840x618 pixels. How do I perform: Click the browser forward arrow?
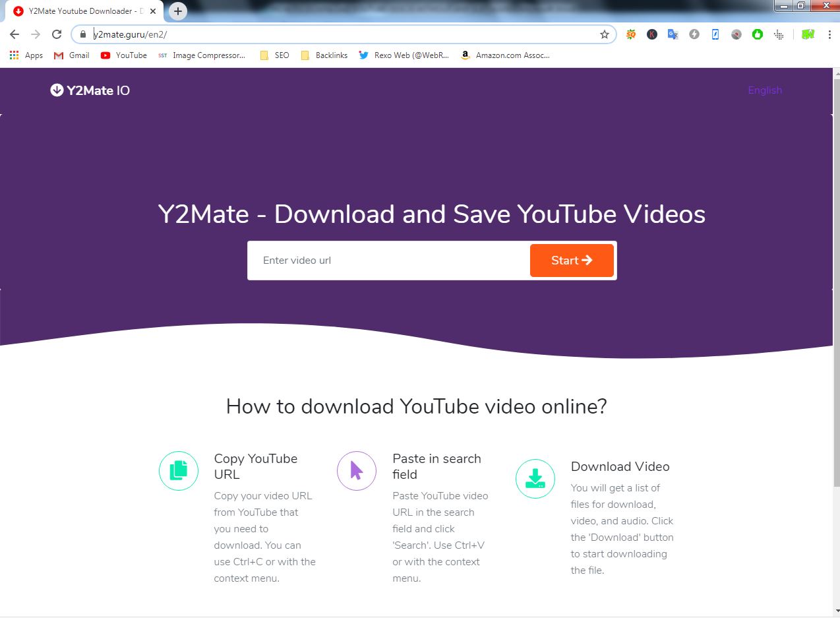[x=36, y=34]
